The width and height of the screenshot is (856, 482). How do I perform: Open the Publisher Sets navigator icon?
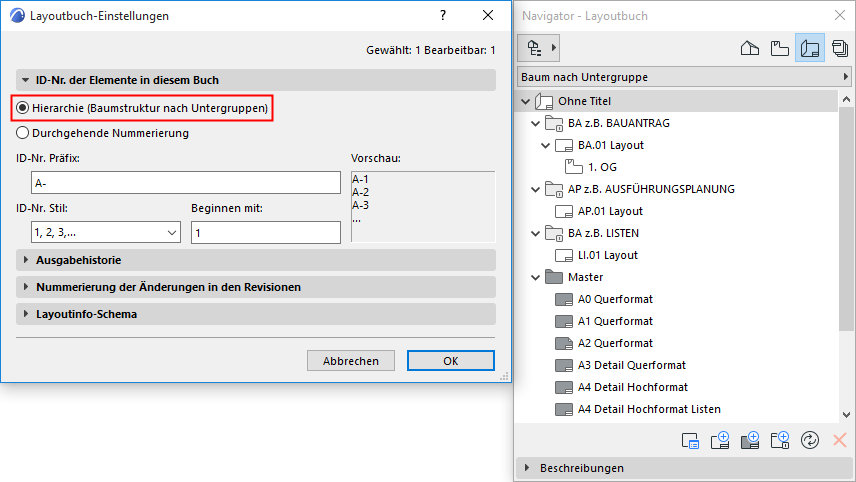(x=839, y=48)
